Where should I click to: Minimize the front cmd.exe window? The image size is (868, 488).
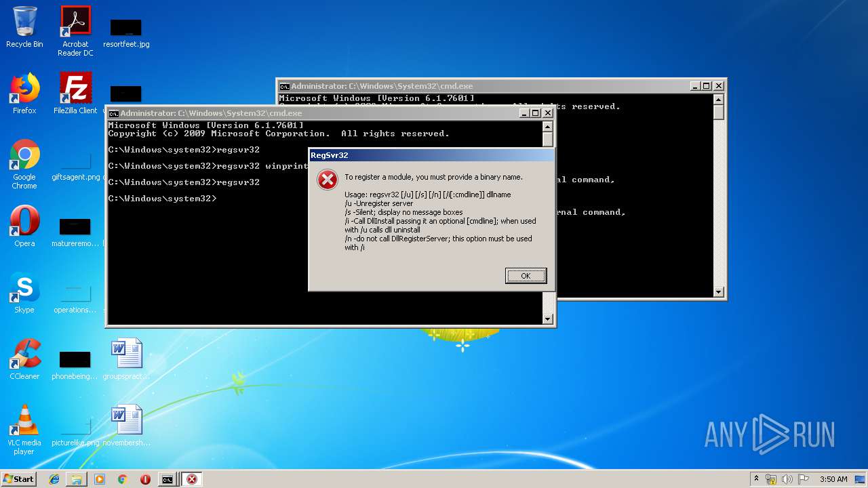524,113
